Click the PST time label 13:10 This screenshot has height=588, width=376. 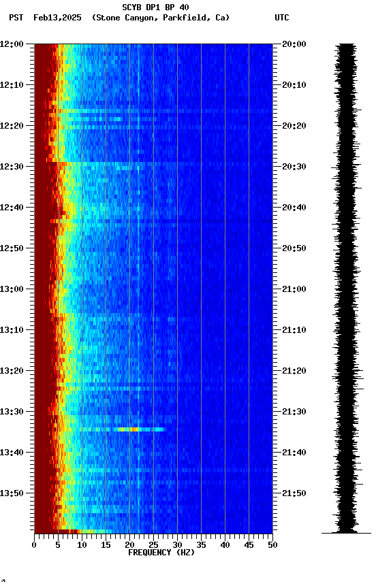pyautogui.click(x=12, y=330)
